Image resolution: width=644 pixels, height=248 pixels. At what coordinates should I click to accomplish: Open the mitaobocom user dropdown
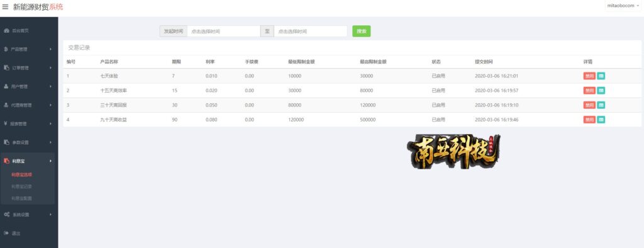(x=623, y=6)
